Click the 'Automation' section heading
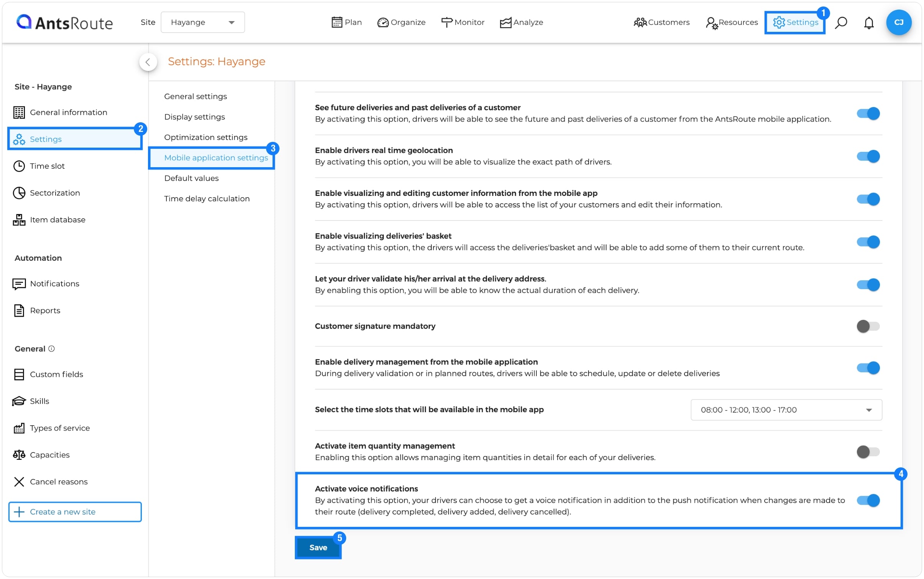Viewport: 924px width, 579px height. (x=38, y=258)
